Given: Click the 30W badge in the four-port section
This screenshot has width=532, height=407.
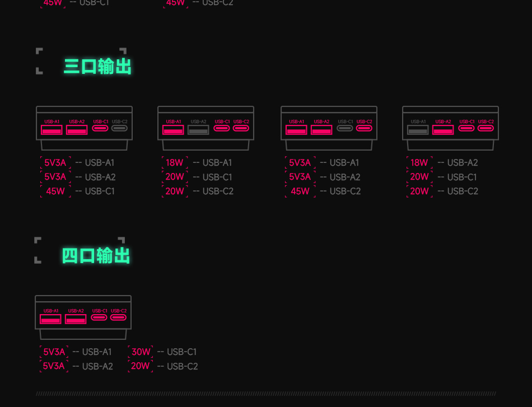Looking at the screenshot, I should (x=141, y=352).
